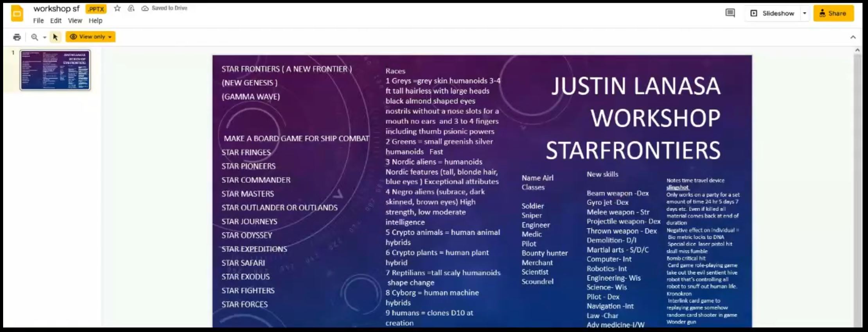Click the zoom magnifier tool

(x=34, y=37)
